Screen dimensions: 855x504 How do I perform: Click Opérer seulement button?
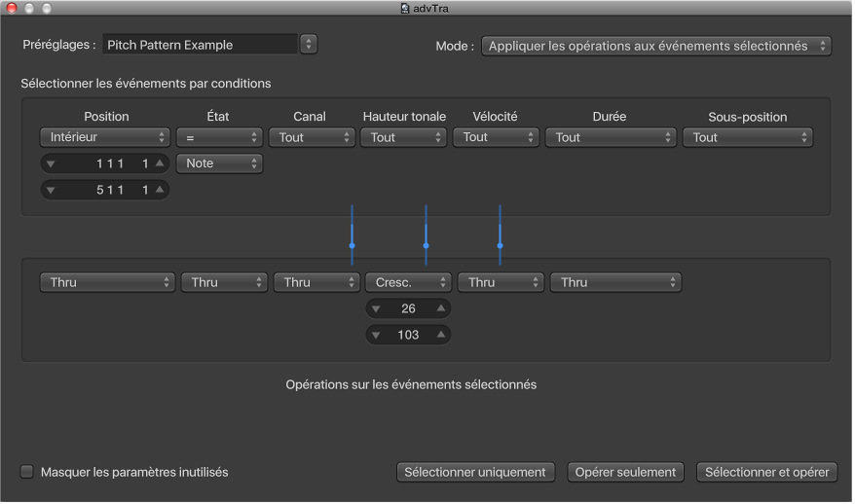click(625, 472)
